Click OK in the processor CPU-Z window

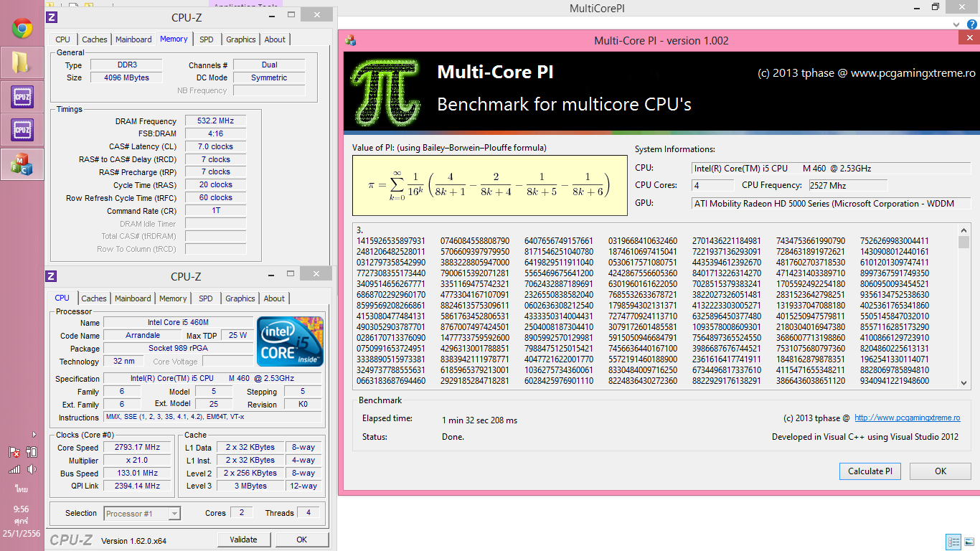pyautogui.click(x=302, y=540)
